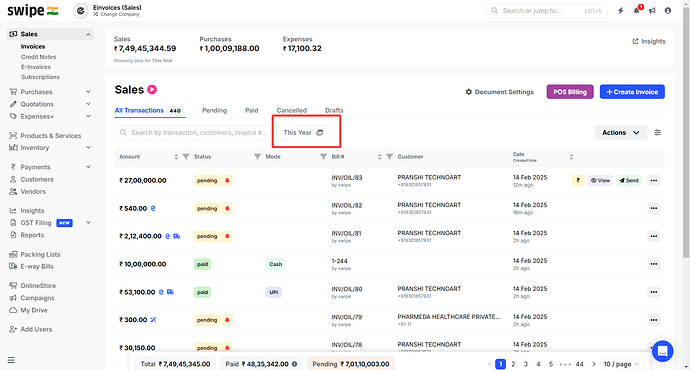Filter by Mode column funnel icon
Image resolution: width=690 pixels, height=370 pixels.
[x=323, y=157]
